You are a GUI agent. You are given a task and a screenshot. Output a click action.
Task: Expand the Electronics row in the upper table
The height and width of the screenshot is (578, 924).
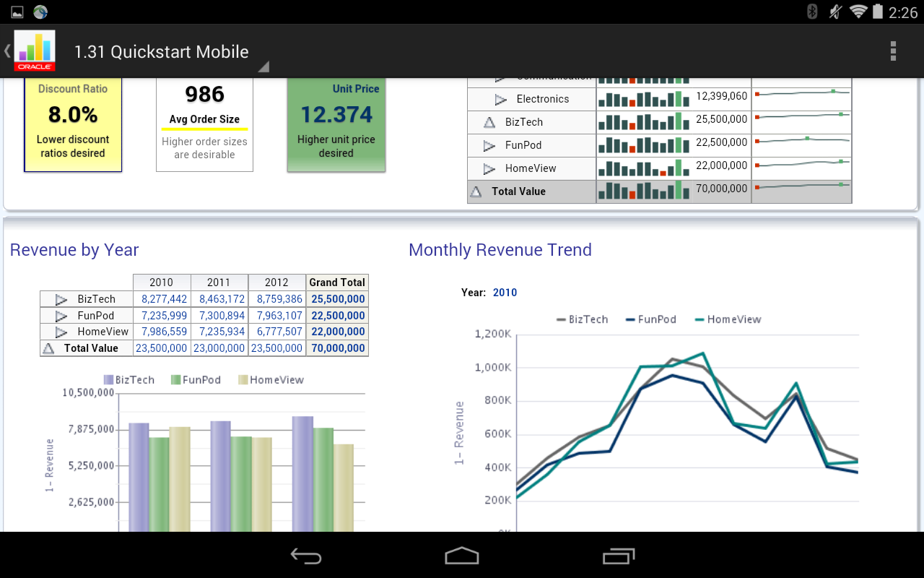click(501, 100)
